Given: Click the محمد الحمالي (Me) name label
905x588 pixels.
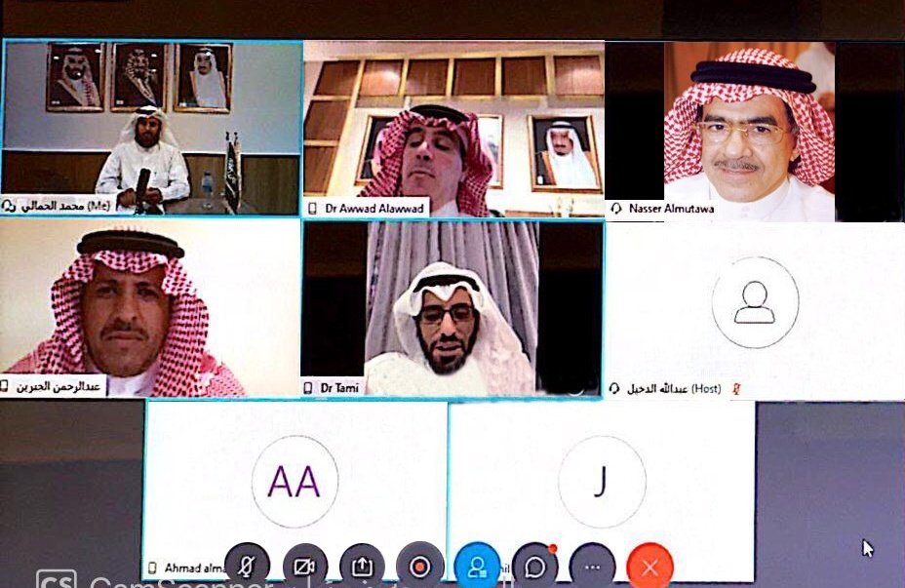Looking at the screenshot, I should tap(65, 206).
